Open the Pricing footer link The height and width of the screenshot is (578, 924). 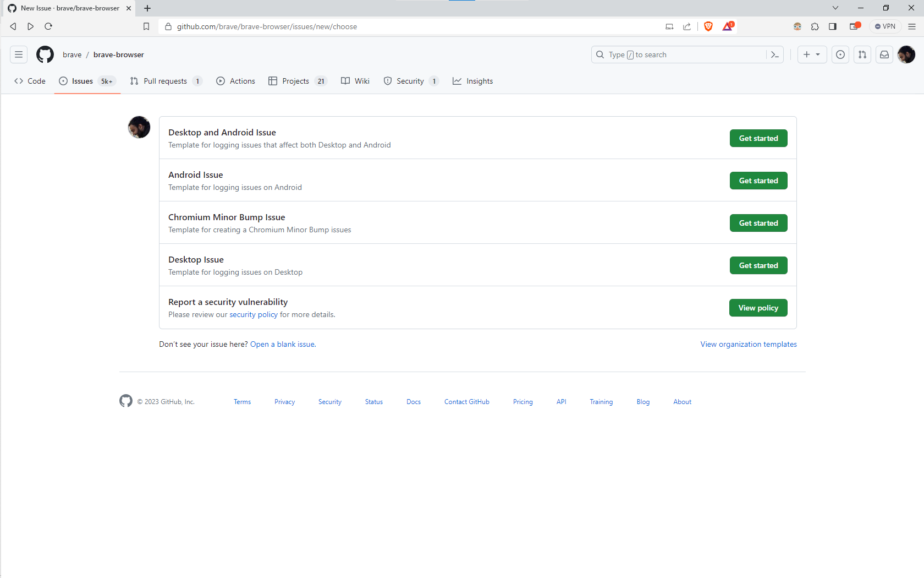[523, 402]
